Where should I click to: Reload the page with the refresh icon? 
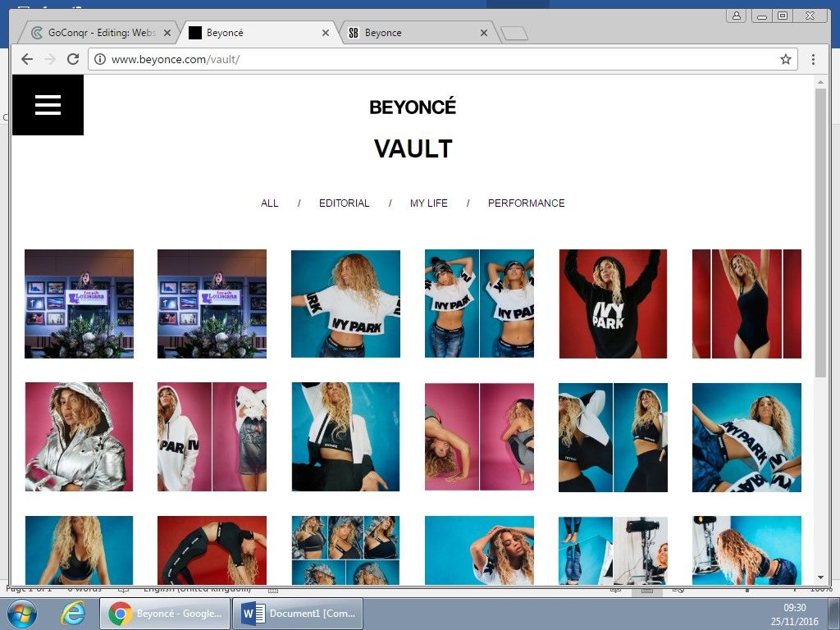pos(73,59)
